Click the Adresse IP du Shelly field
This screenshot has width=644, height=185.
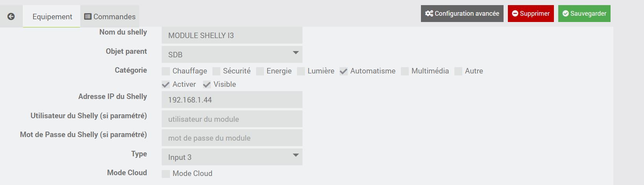click(x=232, y=100)
